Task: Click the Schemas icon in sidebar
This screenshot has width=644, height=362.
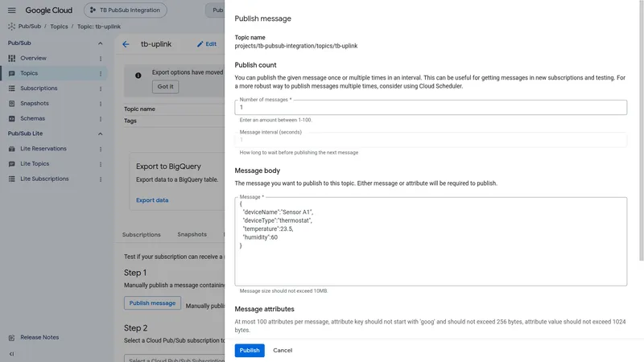Action: point(11,118)
